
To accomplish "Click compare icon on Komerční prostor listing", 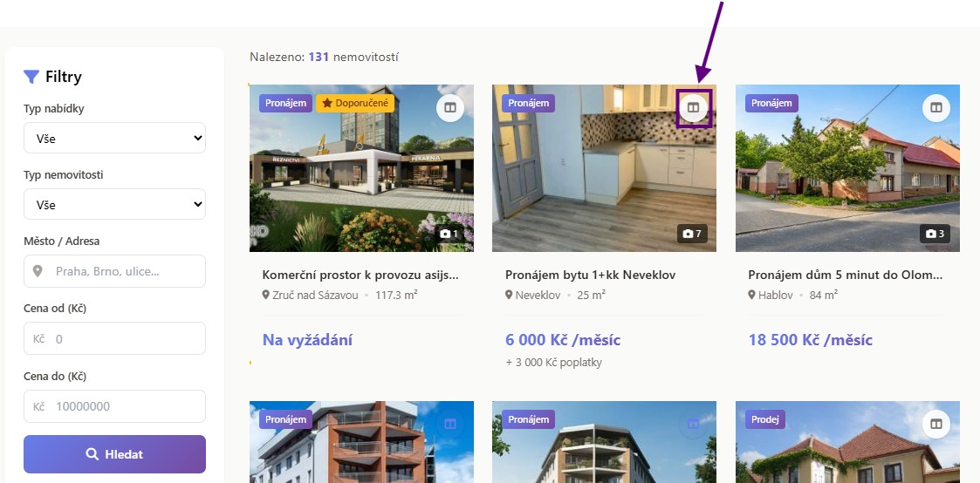I will pyautogui.click(x=450, y=108).
